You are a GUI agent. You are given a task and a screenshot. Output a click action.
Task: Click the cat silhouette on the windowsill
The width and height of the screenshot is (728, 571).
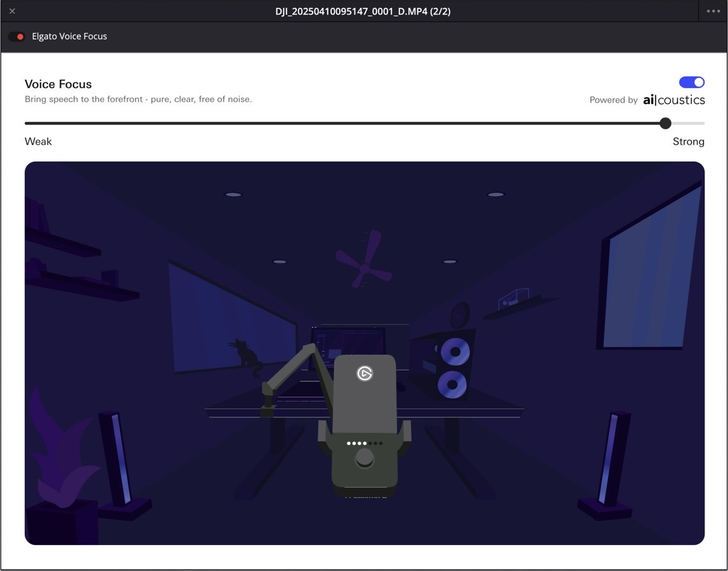243,353
